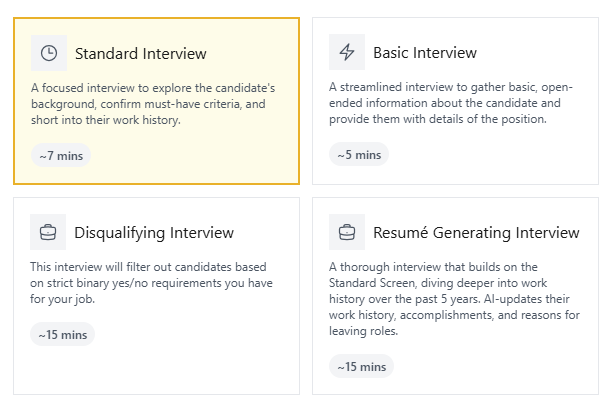The image size is (608, 403).
Task: Click Resumé Generating Interview's ~15 mins badge
Action: (361, 366)
